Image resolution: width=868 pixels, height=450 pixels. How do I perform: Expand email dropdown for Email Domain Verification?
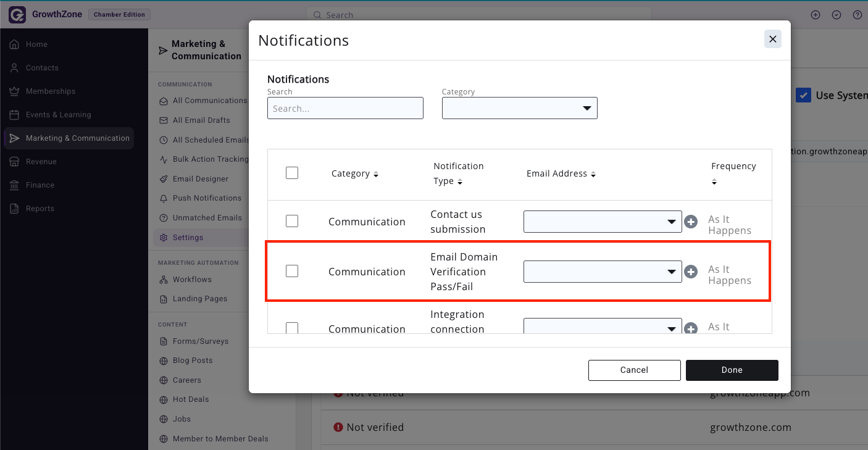[603, 272]
